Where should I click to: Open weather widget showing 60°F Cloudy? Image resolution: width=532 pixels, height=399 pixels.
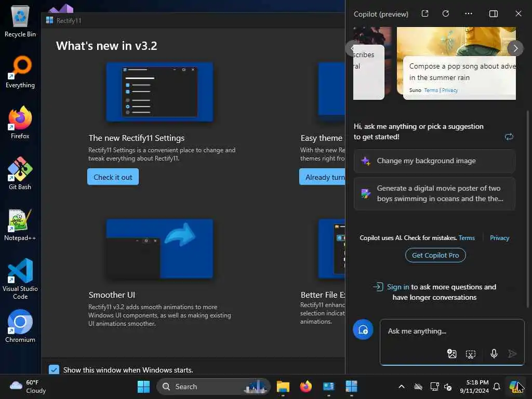click(x=28, y=387)
